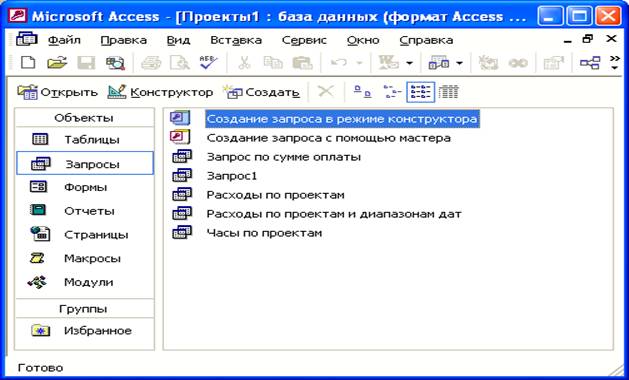Click the Print Preview toolbar icon
This screenshot has width=629, height=380.
[179, 63]
